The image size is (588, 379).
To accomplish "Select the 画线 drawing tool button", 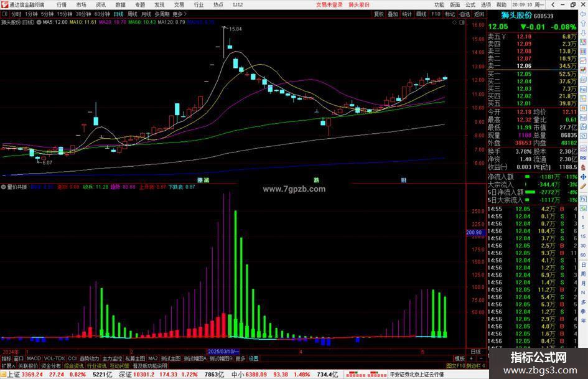I will click(421, 14).
